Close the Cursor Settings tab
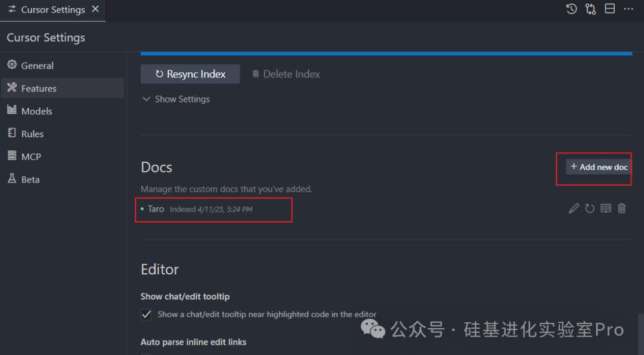This screenshot has height=355, width=644. coord(95,9)
